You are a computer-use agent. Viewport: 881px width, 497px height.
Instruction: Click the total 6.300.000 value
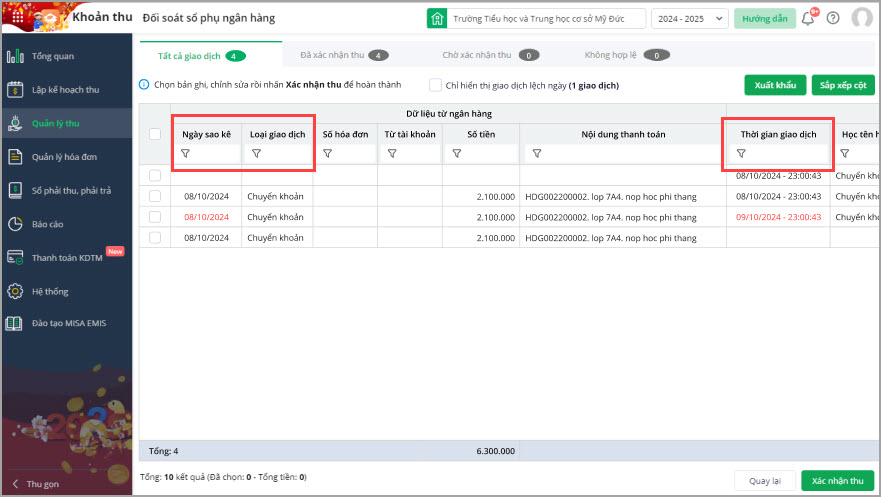496,451
